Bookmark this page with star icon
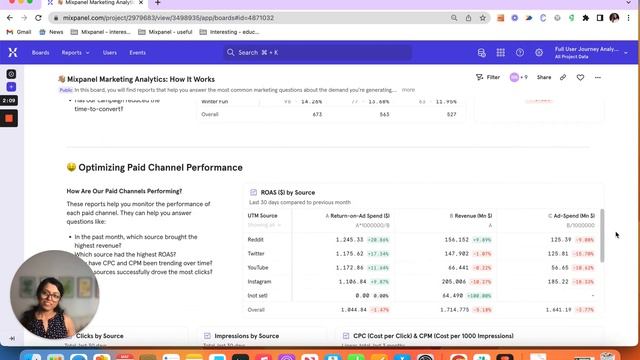Image resolution: width=640 pixels, height=360 pixels. coord(482,18)
